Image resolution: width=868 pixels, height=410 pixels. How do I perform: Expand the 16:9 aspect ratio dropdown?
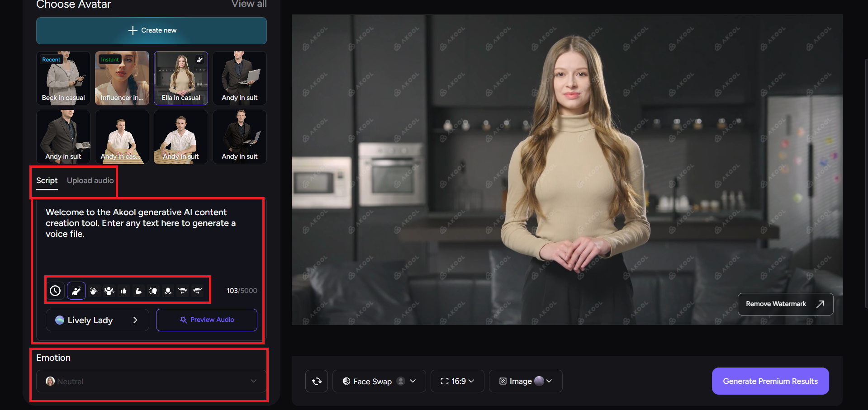click(x=457, y=381)
